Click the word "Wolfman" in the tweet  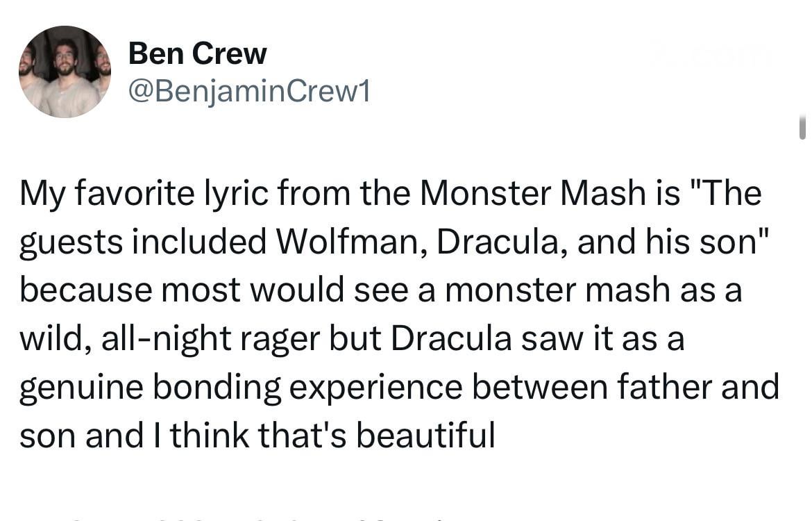(x=351, y=241)
